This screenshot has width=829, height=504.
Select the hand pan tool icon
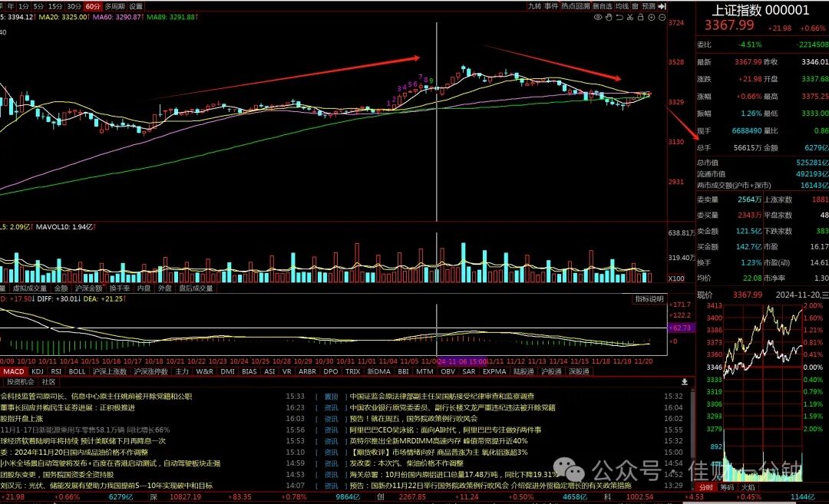(x=609, y=18)
